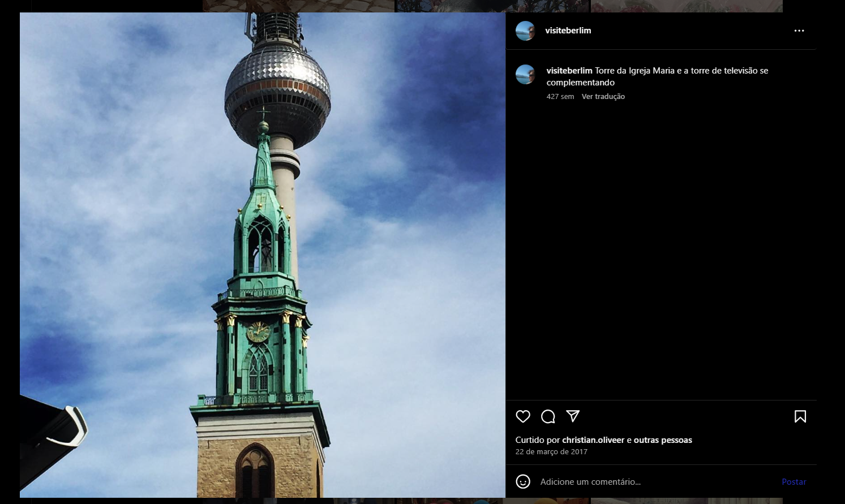
Task: Click the visiteberlim username in the caption
Action: point(569,71)
